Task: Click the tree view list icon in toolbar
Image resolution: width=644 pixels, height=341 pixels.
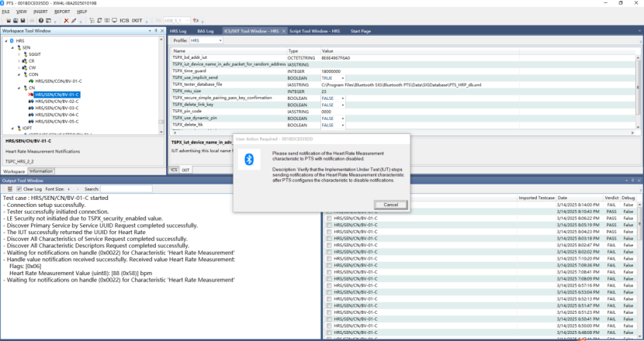Action: coord(92,20)
